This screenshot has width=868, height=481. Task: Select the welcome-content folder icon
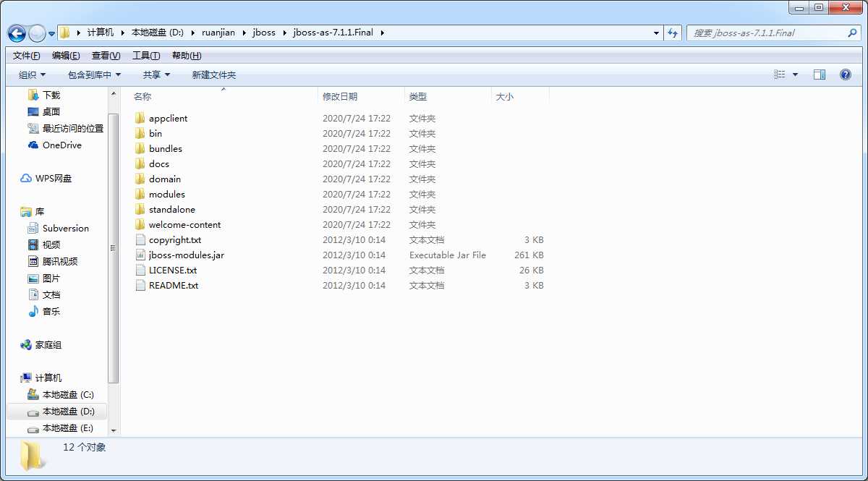140,224
